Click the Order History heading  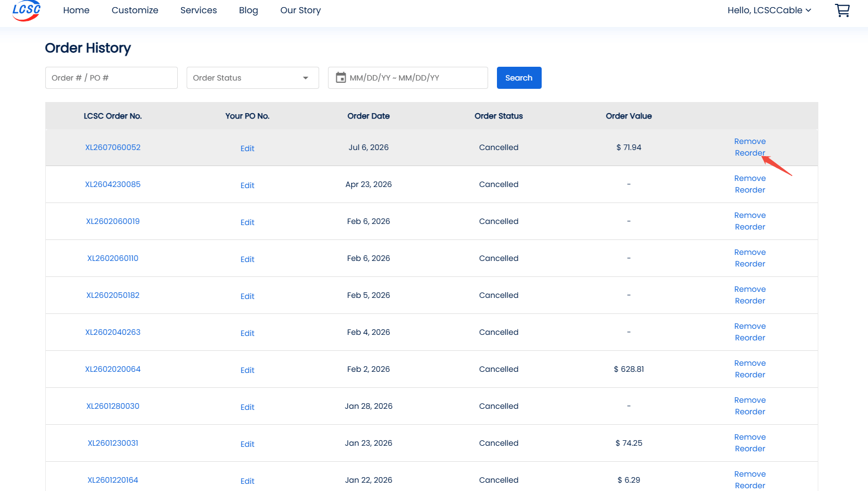88,48
